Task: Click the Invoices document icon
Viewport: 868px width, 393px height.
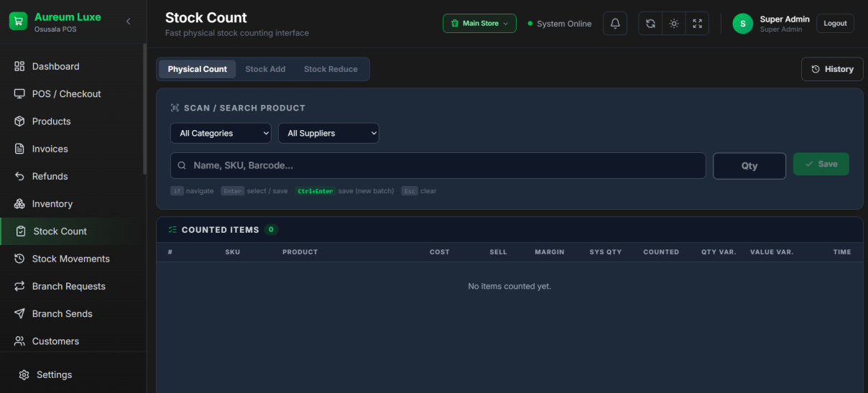Action: pos(19,149)
